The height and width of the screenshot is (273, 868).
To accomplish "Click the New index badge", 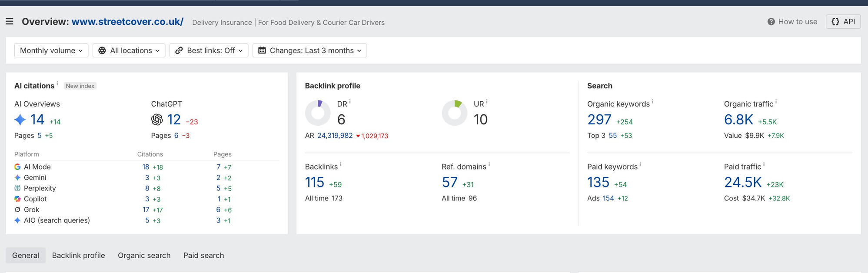I will point(80,86).
